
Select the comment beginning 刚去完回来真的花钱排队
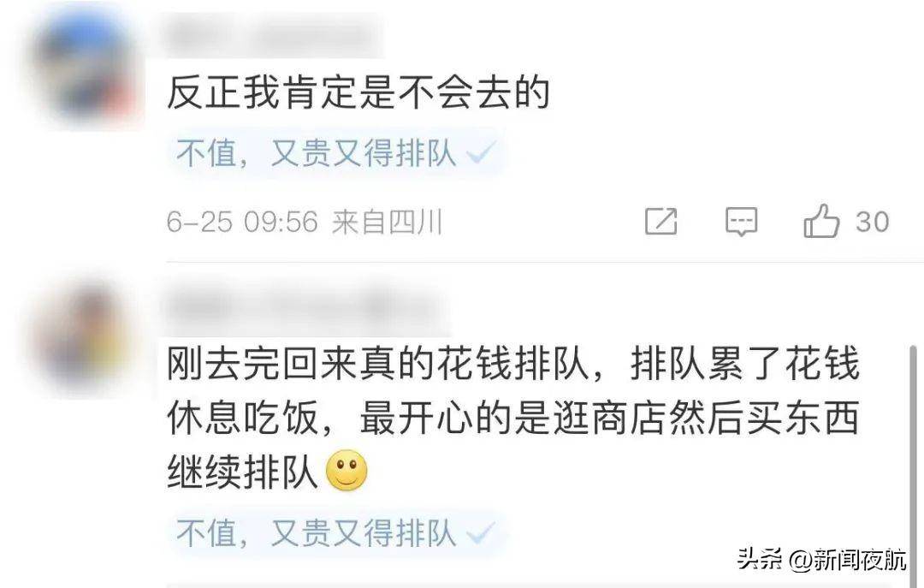coord(512,419)
